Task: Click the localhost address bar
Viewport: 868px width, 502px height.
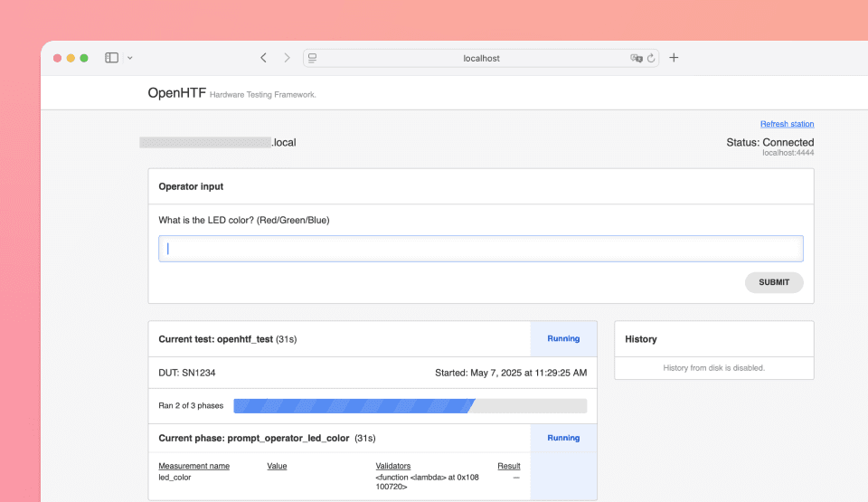Action: [x=481, y=58]
